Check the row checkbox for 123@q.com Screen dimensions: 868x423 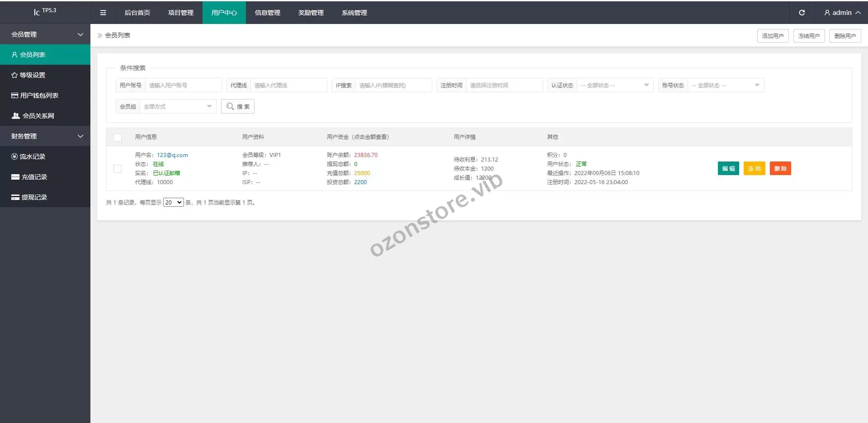click(118, 169)
